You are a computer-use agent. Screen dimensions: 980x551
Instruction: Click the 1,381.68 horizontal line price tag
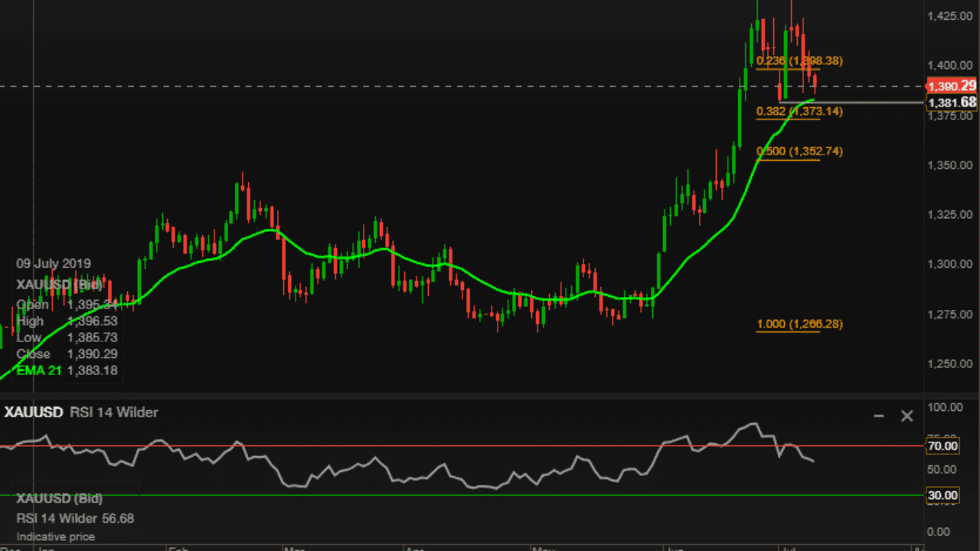(952, 103)
